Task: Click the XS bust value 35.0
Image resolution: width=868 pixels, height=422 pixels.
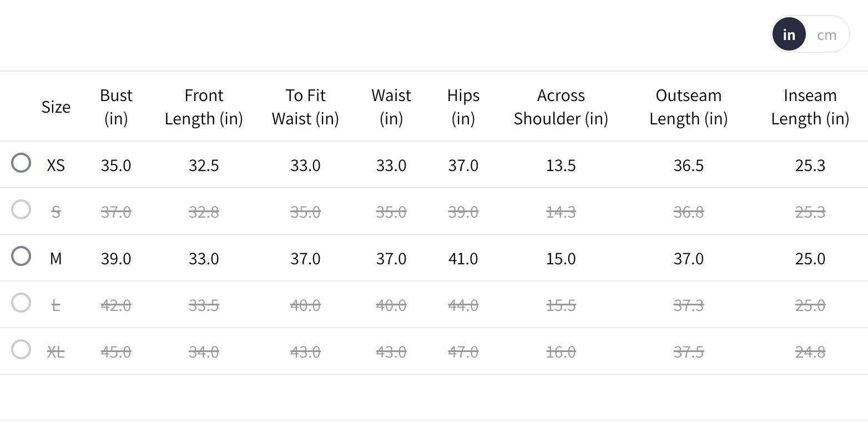Action: click(116, 165)
